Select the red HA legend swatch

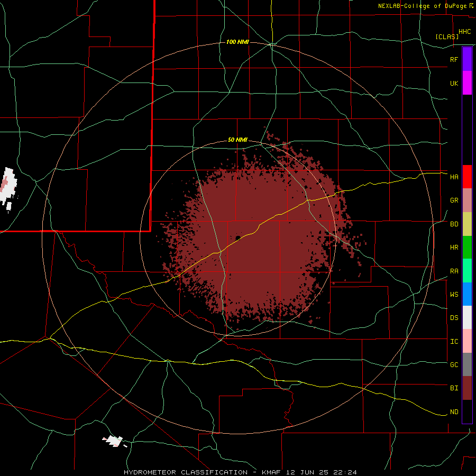[467, 177]
